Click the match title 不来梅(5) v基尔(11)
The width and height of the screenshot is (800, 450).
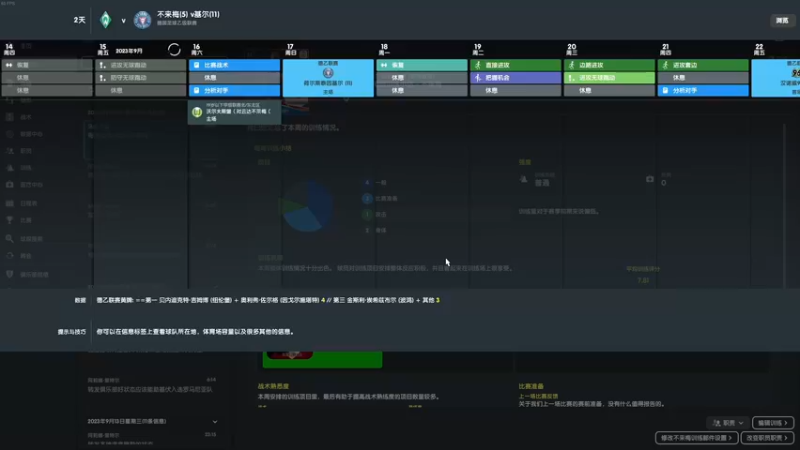tap(188, 14)
